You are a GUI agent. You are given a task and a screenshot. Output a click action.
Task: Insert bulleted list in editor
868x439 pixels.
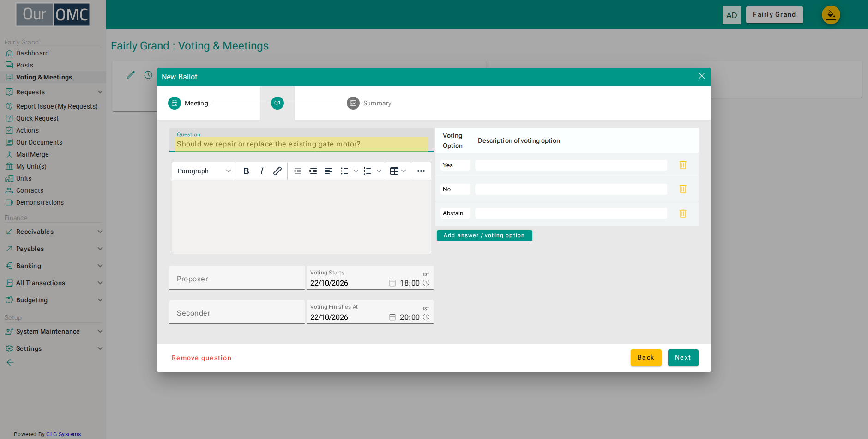344,171
